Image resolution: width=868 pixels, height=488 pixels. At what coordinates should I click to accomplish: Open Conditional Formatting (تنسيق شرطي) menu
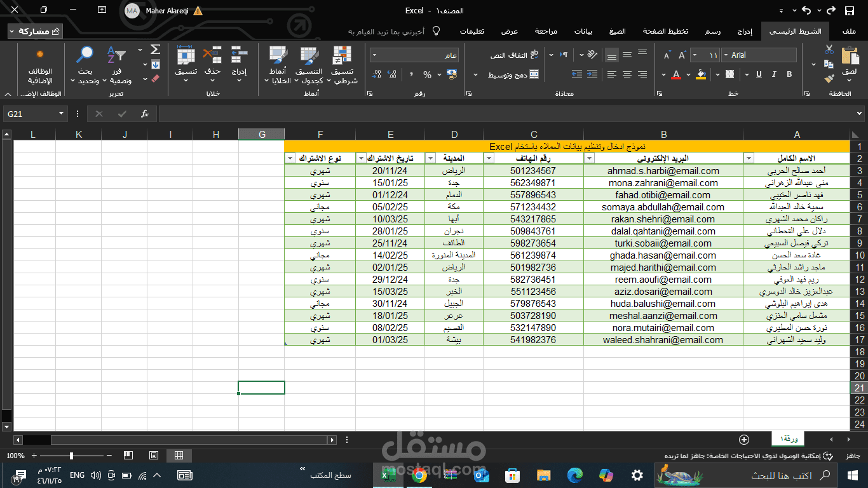click(x=342, y=66)
